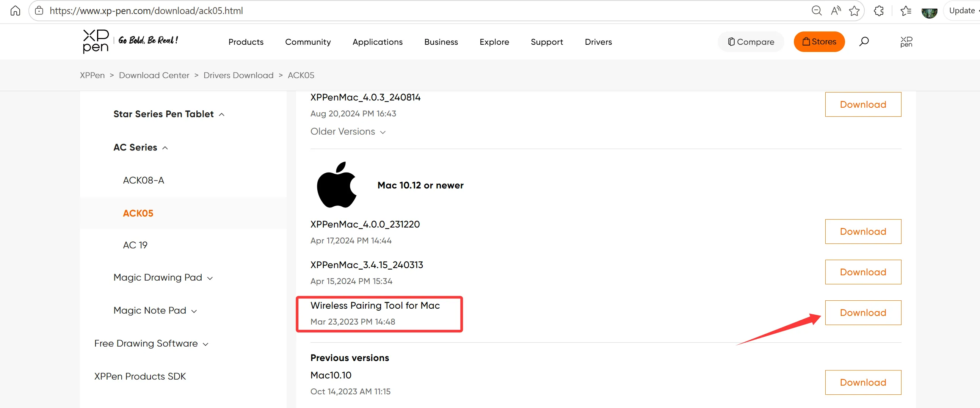Click the Wireless Pairing Tool for Mac title

pos(375,305)
